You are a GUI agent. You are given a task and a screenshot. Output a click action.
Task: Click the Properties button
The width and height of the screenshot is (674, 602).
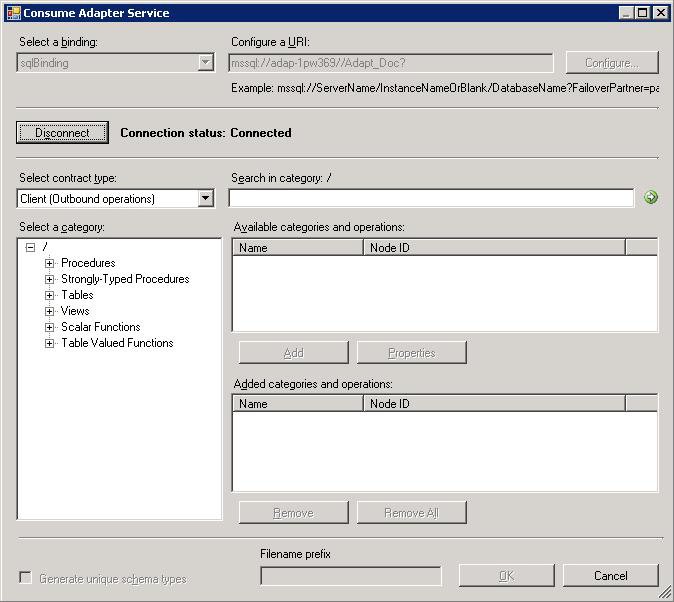(411, 353)
